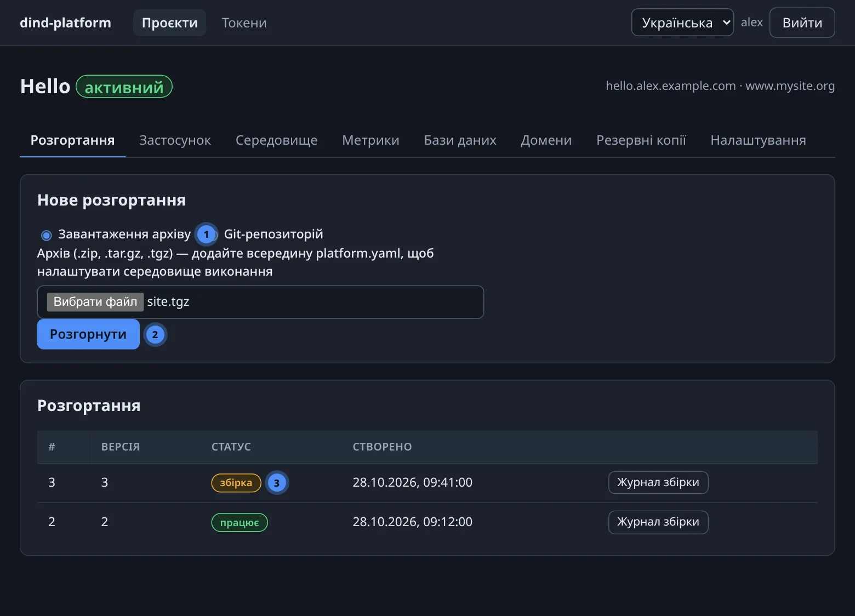Open the Бази даних tab

(x=460, y=140)
